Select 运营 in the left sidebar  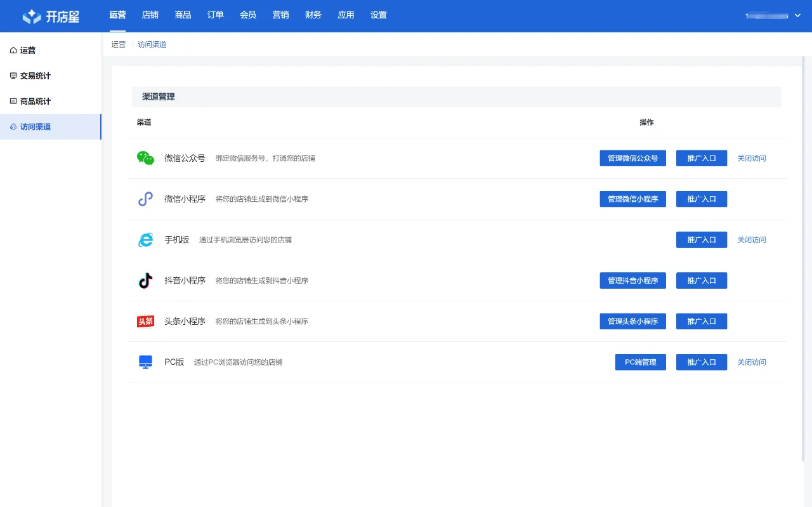coord(51,50)
